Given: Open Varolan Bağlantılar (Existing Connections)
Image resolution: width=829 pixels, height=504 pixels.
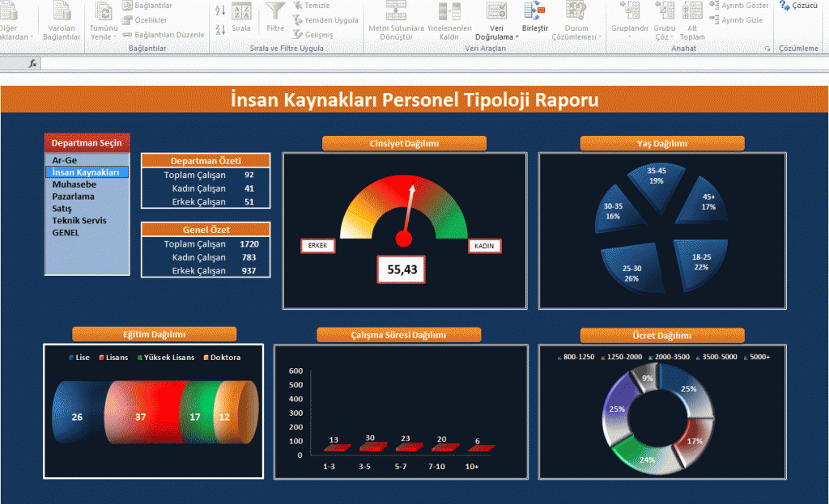Looking at the screenshot, I should tap(62, 21).
